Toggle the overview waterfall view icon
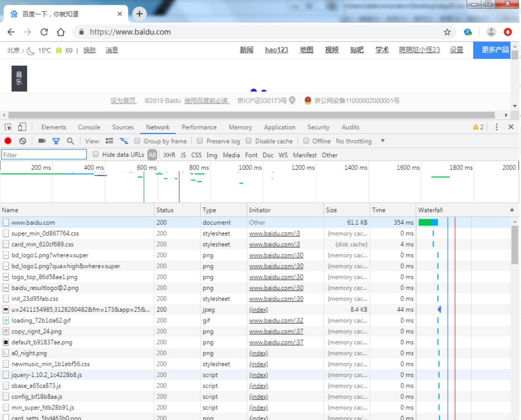521x420 pixels. point(124,141)
